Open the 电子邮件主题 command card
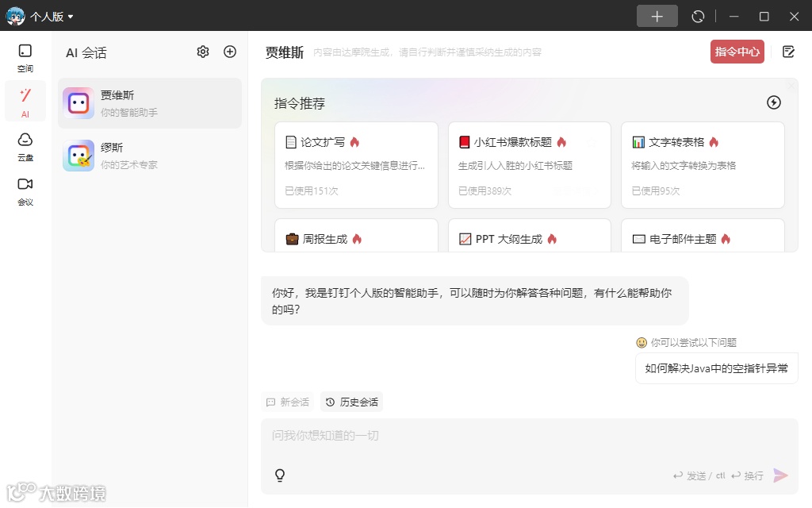Viewport: 812px width, 508px height. [x=703, y=236]
